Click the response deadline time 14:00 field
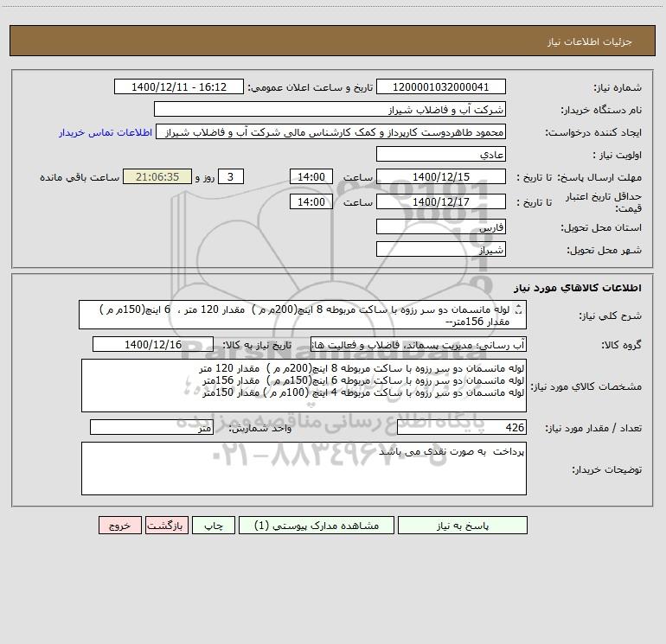The height and width of the screenshot is (644, 666). 311,176
